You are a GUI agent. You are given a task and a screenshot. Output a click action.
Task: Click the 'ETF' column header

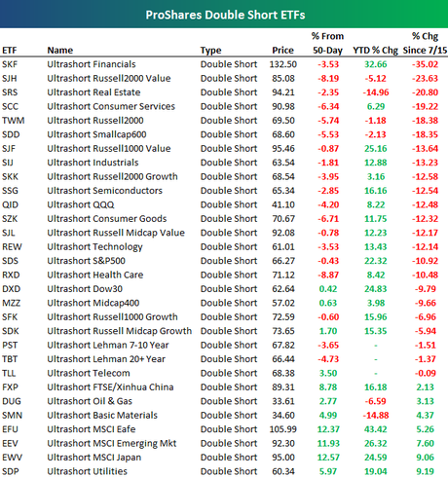pyautogui.click(x=10, y=51)
